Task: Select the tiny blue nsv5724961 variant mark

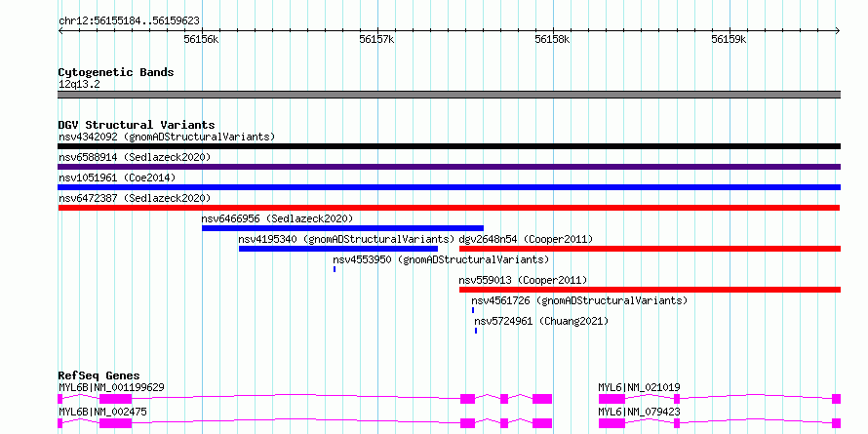Action: point(476,331)
